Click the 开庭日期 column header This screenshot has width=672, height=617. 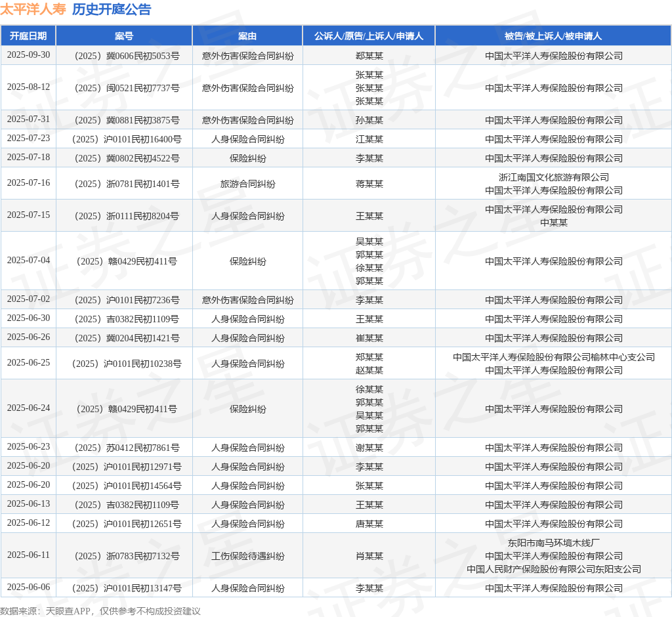click(28, 36)
